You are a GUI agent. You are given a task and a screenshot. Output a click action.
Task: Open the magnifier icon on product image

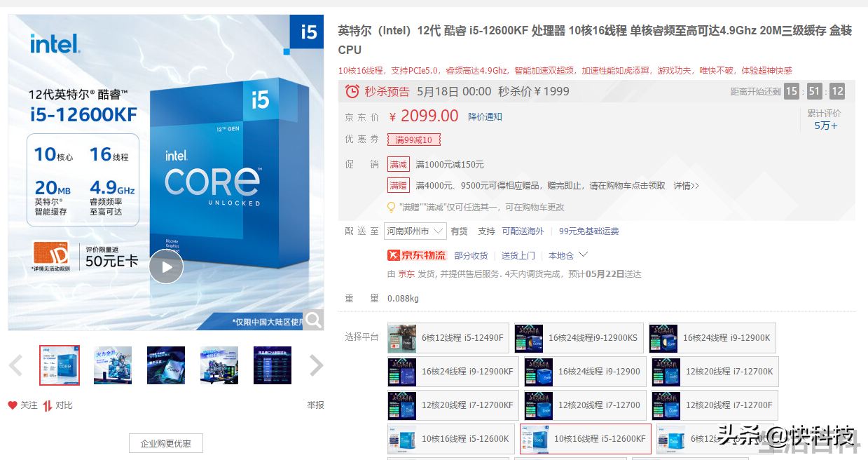point(313,320)
